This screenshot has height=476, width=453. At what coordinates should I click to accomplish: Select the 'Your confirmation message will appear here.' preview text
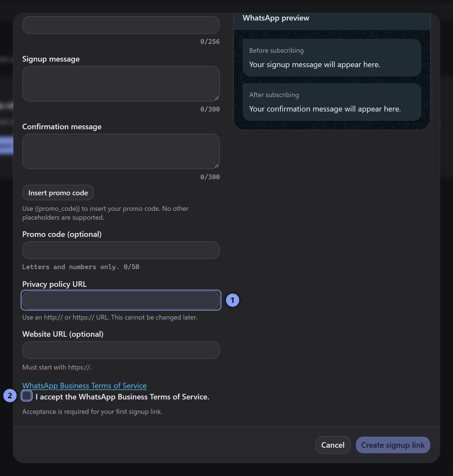325,109
